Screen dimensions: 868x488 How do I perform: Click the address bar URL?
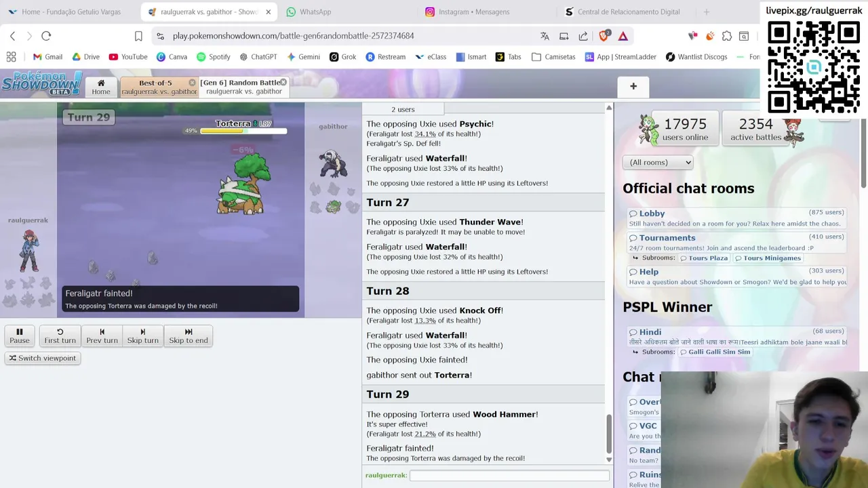(x=293, y=36)
